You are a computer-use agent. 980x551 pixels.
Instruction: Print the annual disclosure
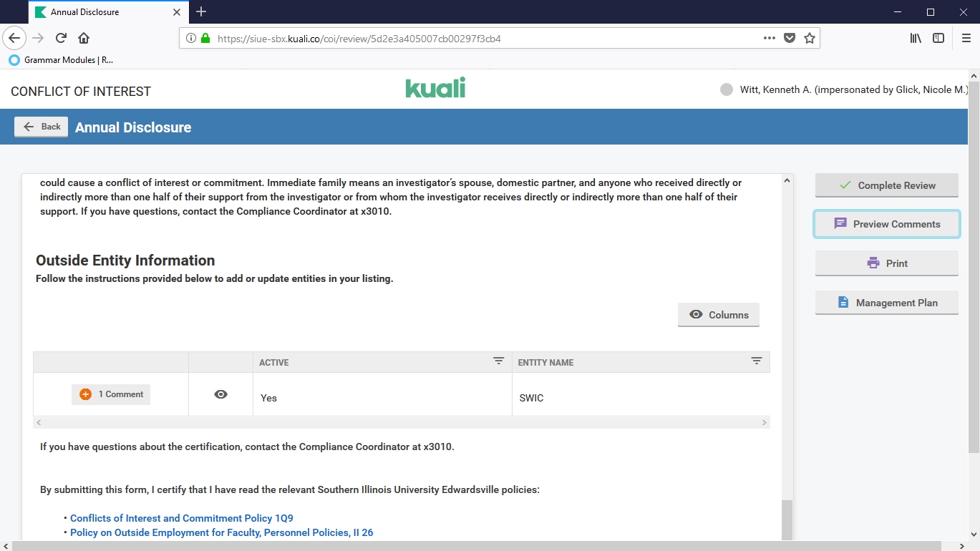886,263
